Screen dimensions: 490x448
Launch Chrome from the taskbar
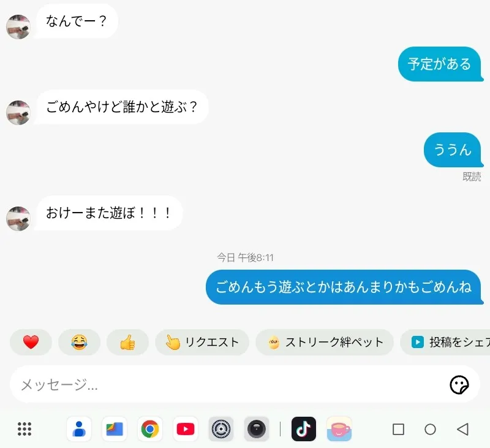click(x=150, y=429)
